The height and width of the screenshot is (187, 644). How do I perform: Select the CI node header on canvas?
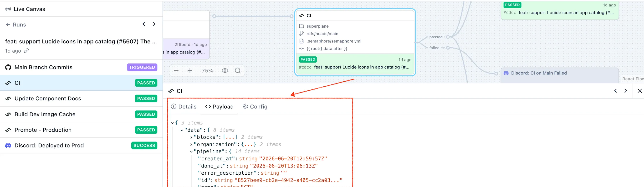pyautogui.click(x=355, y=15)
